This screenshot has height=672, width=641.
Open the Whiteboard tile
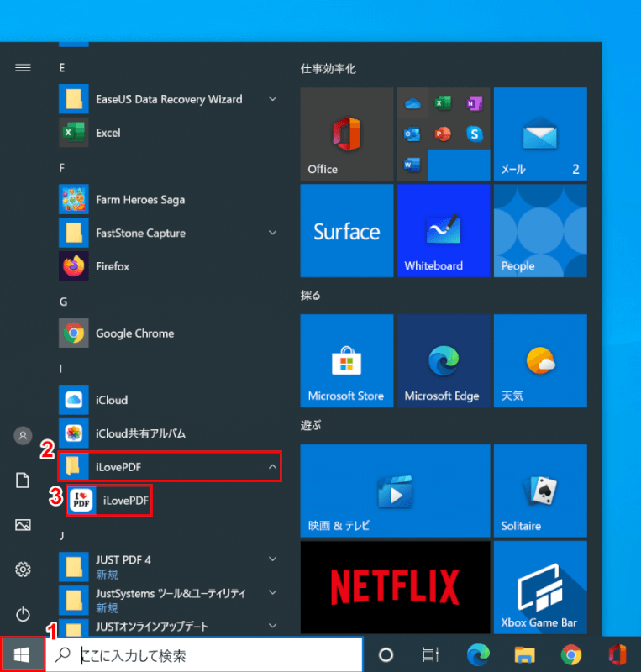443,231
